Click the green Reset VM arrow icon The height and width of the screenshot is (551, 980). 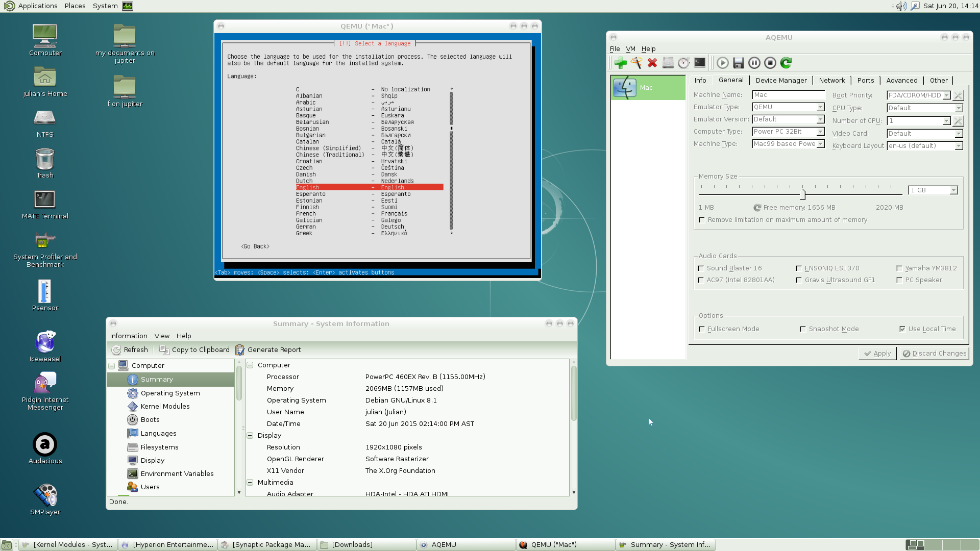click(786, 63)
